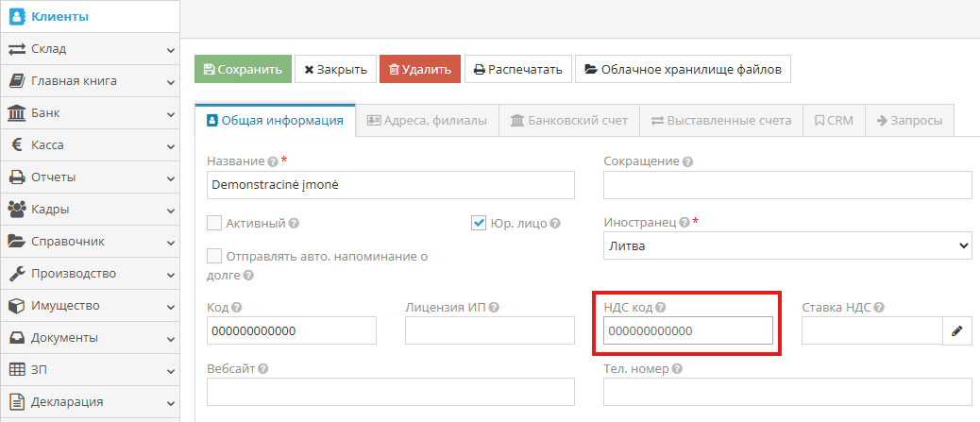
Task: Switch to Выставленные счета tab
Action: point(720,121)
